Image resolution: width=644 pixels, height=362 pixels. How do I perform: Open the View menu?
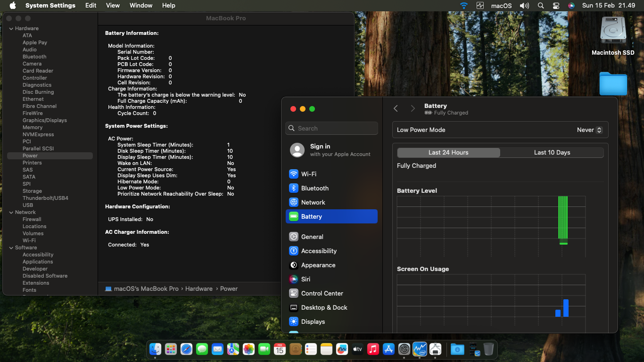[x=113, y=6]
